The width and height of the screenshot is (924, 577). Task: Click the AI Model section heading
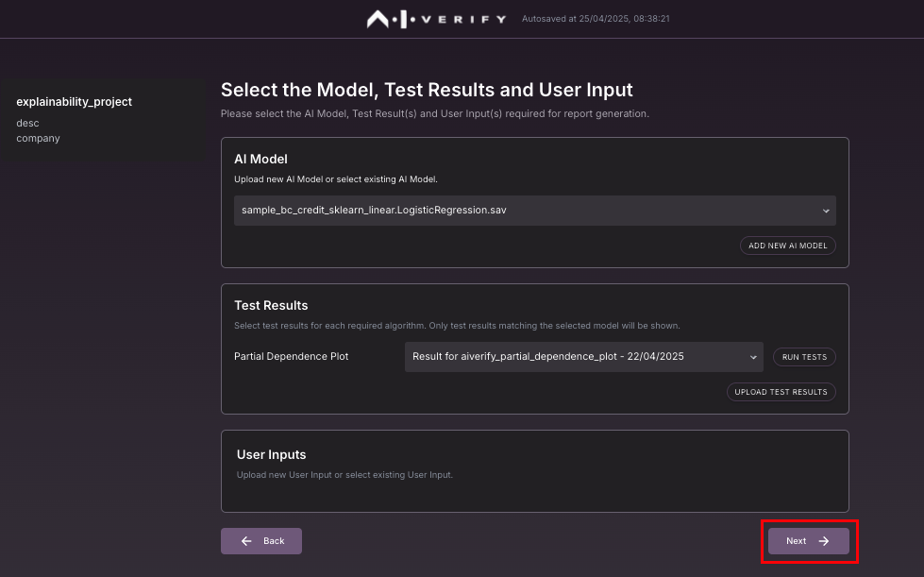point(260,160)
